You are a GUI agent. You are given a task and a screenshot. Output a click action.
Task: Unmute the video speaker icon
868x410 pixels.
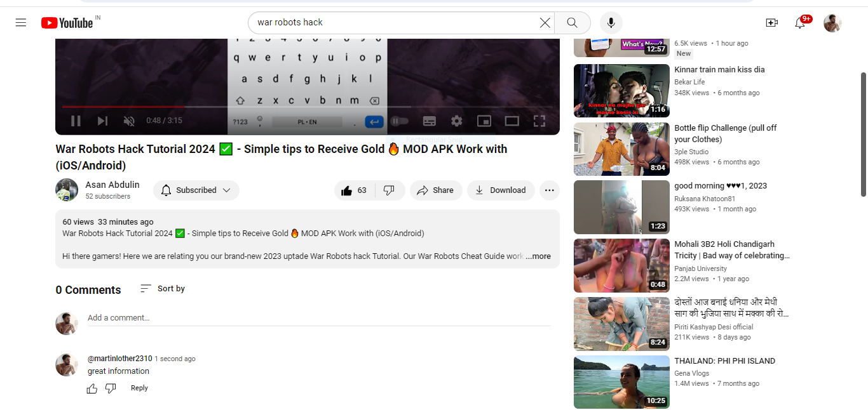click(129, 121)
